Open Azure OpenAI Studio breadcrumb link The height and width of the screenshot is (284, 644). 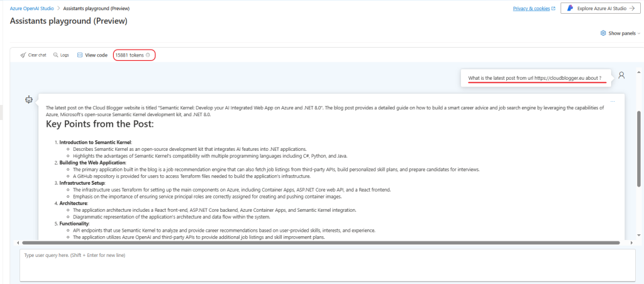31,8
